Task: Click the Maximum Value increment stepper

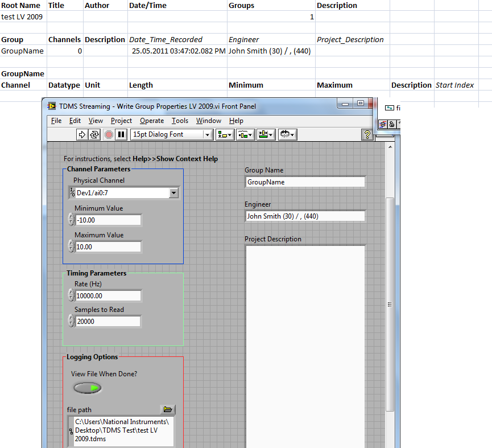Action: (x=72, y=243)
